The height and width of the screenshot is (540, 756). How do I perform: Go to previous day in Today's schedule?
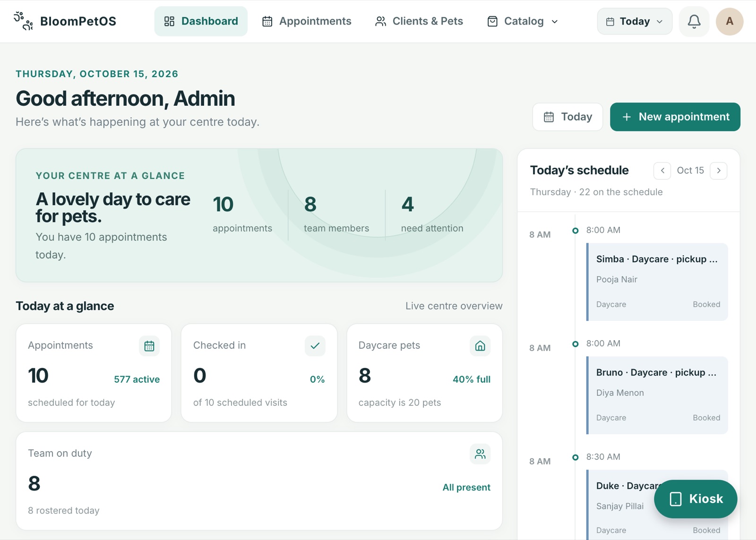point(662,171)
